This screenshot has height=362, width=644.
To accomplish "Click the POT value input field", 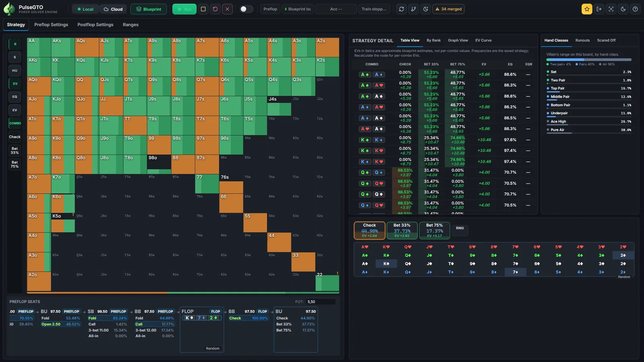I will [320, 302].
